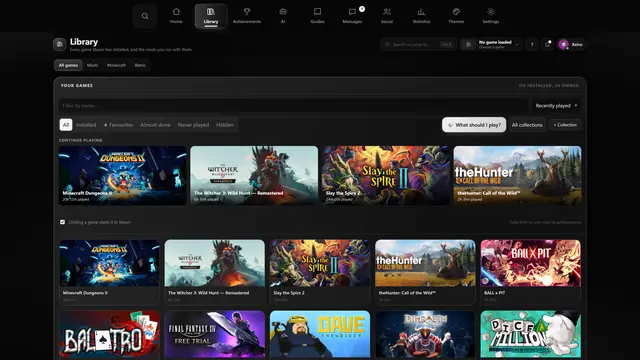Click the What should I play button
The width and height of the screenshot is (640, 360).
click(x=474, y=125)
